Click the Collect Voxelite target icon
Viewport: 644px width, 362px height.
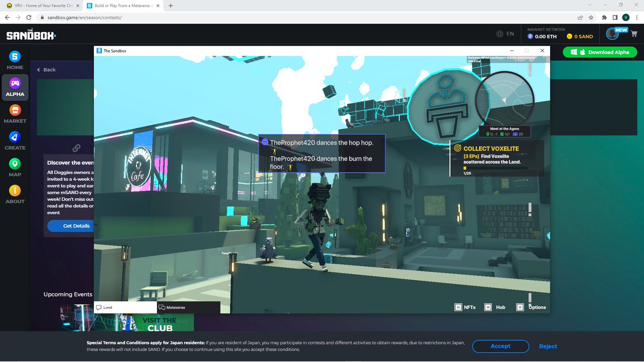click(458, 148)
